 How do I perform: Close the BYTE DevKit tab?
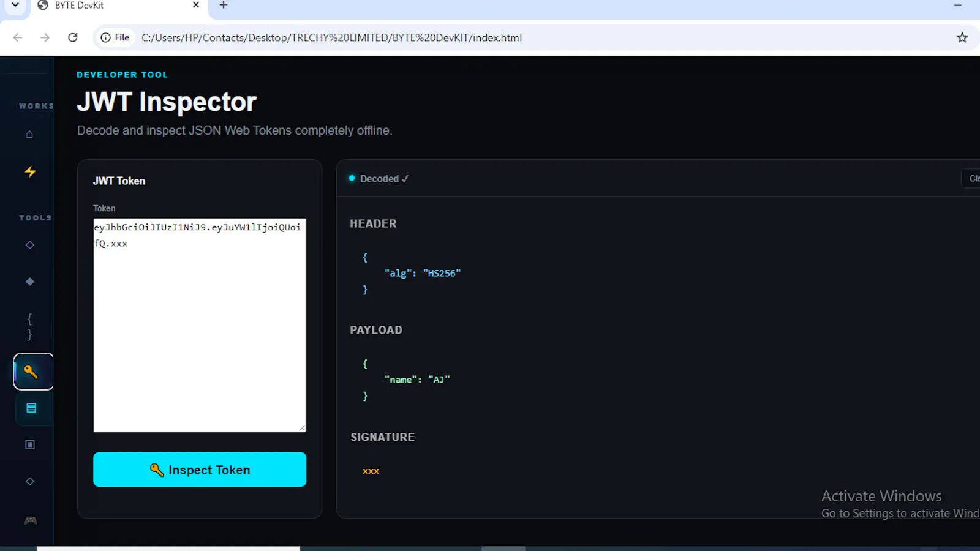[x=196, y=5]
